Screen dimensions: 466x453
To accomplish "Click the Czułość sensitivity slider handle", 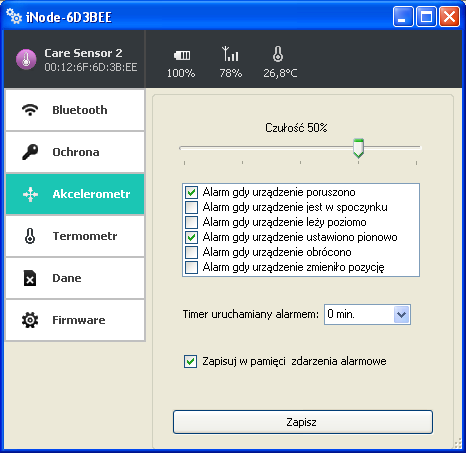I will [x=358, y=148].
